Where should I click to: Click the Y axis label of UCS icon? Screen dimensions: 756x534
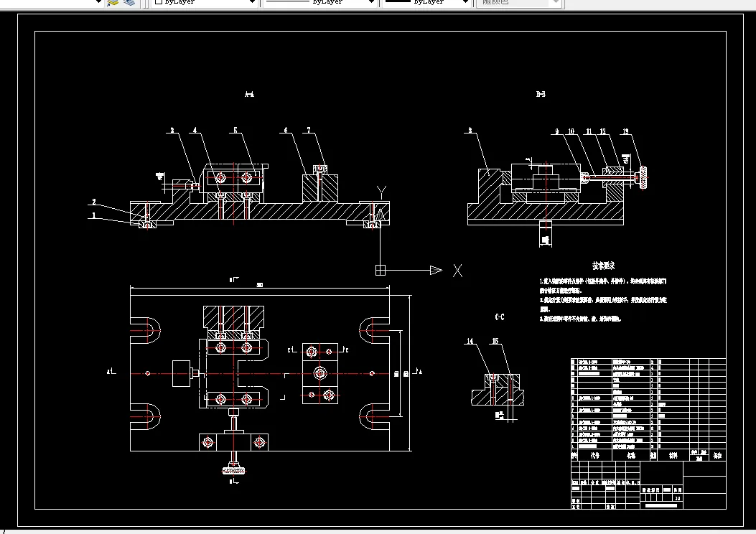(x=381, y=193)
